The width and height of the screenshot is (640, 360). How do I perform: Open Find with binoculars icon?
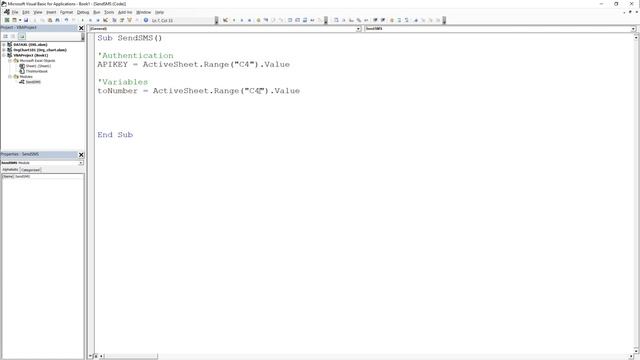(x=58, y=20)
